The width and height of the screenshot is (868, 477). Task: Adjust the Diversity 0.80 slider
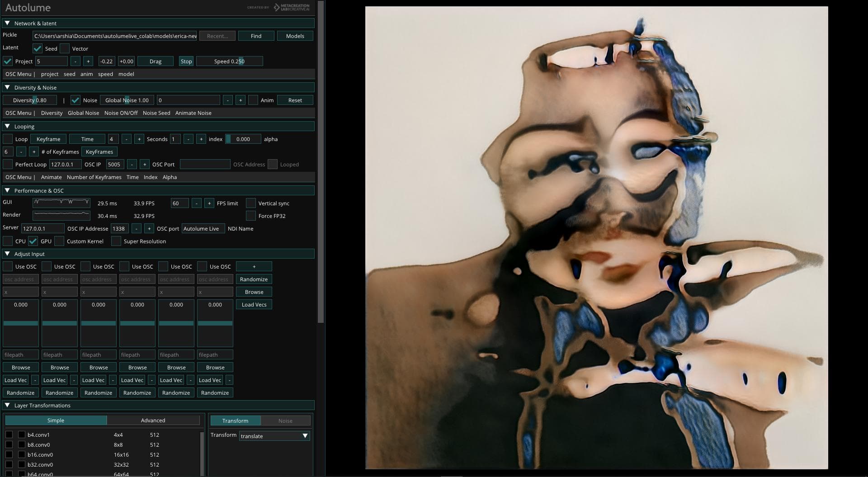[30, 100]
